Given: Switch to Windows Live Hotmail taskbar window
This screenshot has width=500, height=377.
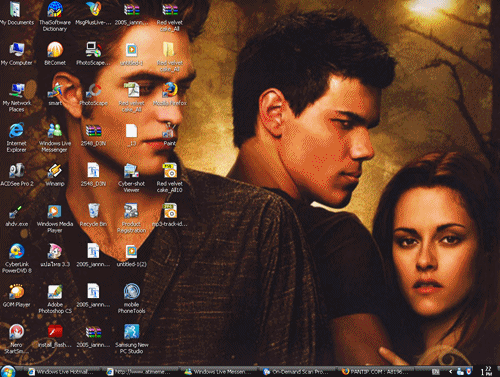Looking at the screenshot, I should pyautogui.click(x=63, y=371).
